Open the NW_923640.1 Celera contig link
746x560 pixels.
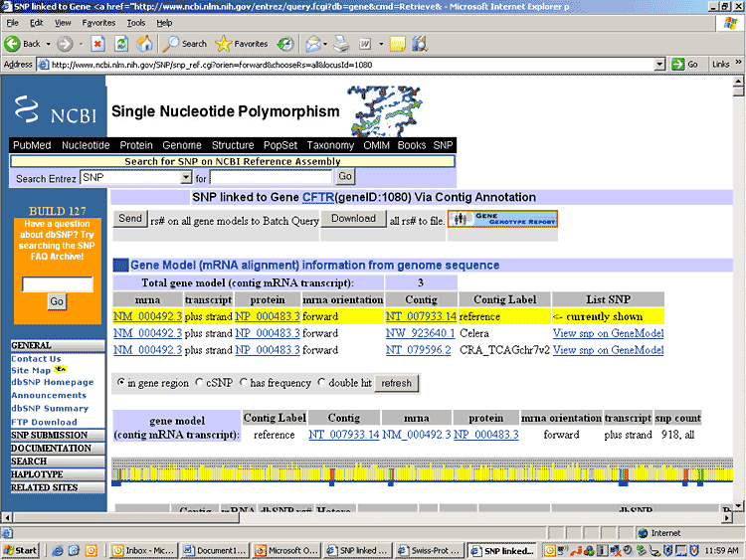[420, 333]
